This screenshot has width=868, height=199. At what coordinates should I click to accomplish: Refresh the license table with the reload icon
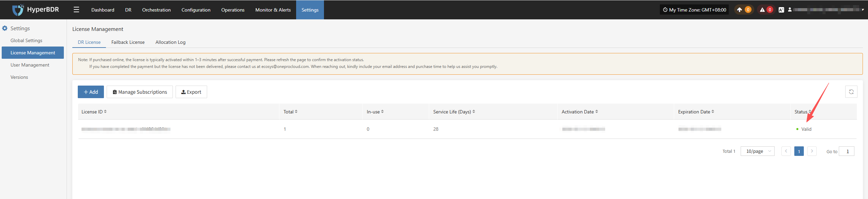pyautogui.click(x=851, y=92)
